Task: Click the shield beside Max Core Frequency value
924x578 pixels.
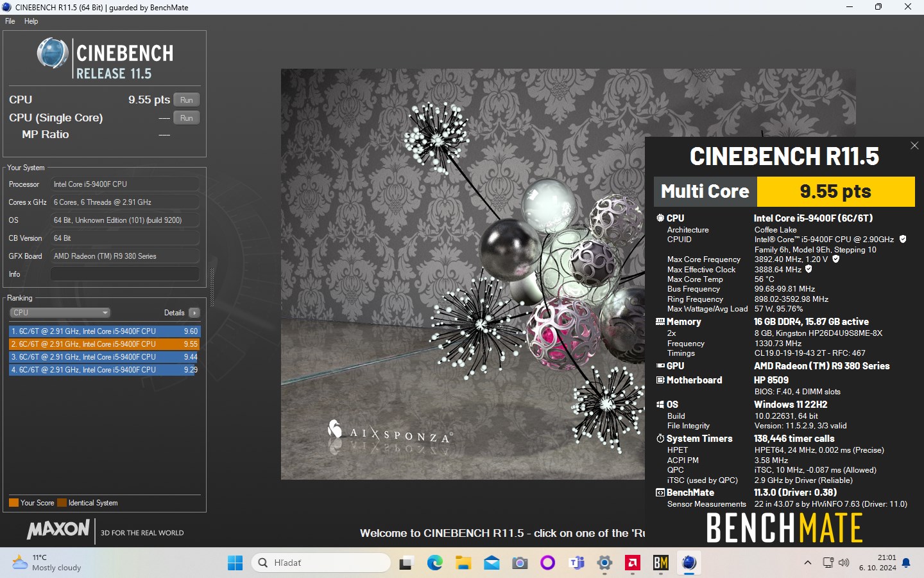Action: 835,259
